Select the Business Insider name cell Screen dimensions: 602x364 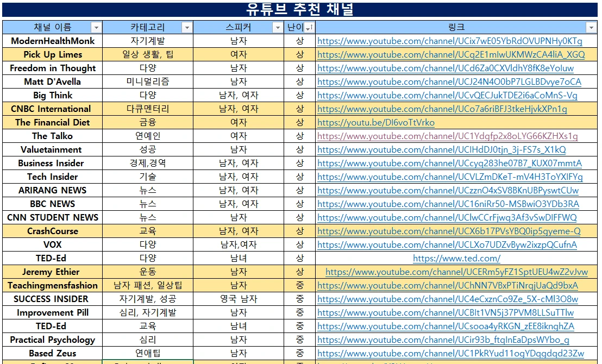click(53, 163)
